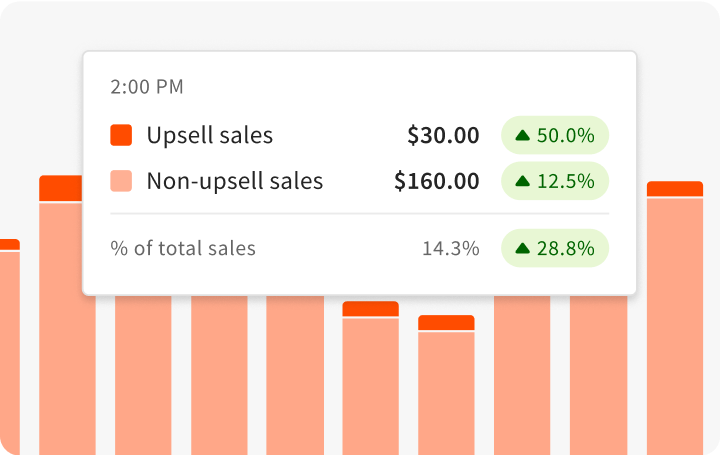720x455 pixels.
Task: Click the Upsell sales label
Action: 209,135
